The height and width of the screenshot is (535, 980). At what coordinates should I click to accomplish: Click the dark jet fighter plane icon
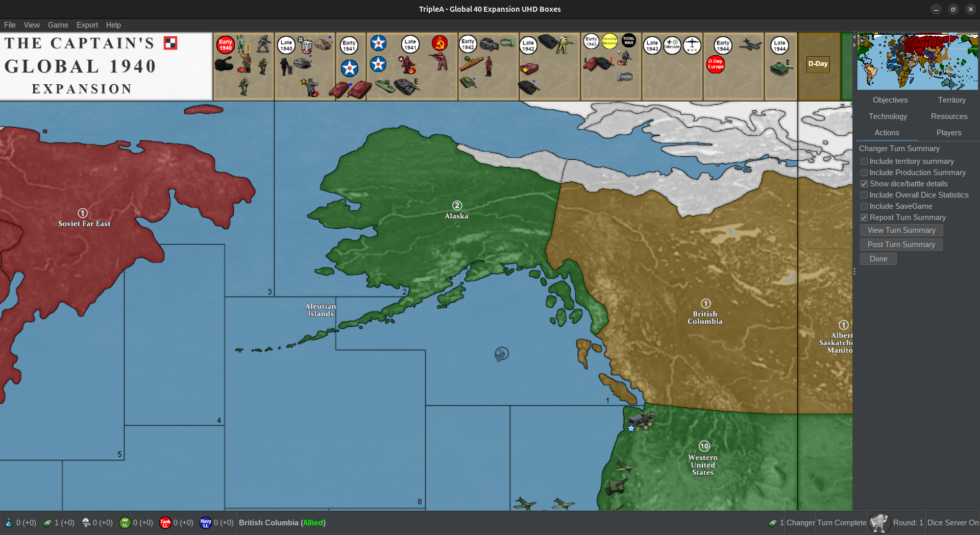(750, 44)
